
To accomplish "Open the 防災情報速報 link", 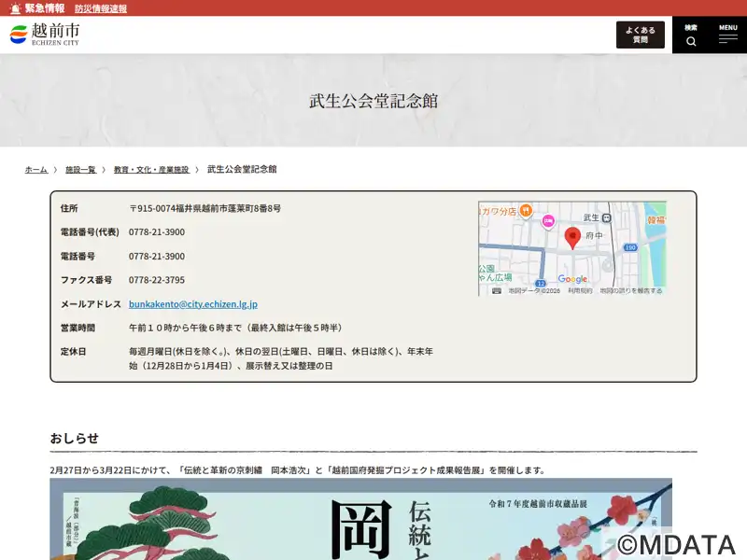I will (x=101, y=8).
